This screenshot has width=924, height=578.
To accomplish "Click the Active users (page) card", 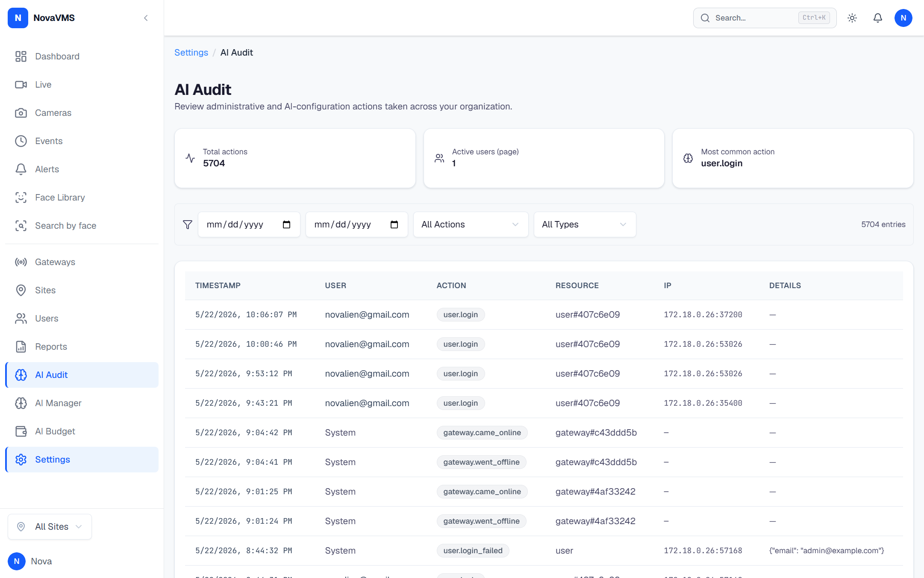I will click(544, 158).
